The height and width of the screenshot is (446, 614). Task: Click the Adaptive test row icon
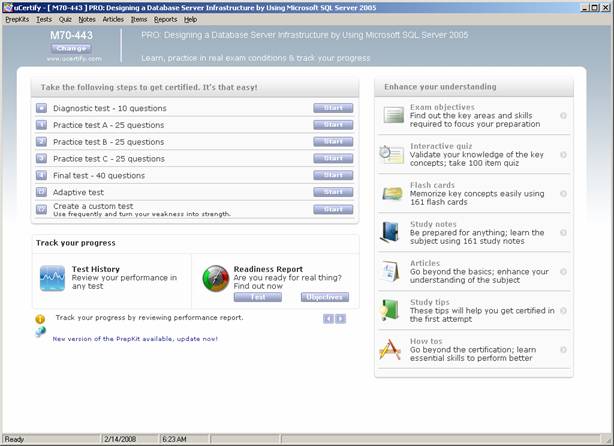(41, 192)
